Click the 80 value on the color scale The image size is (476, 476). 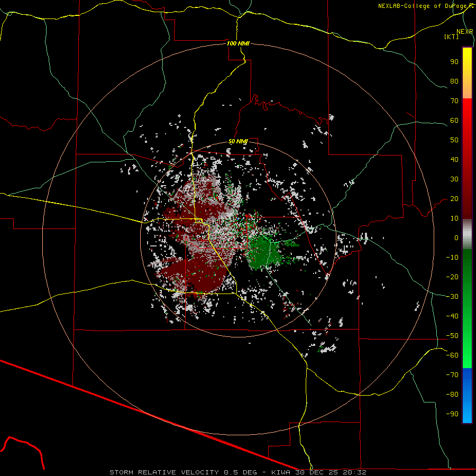tap(454, 81)
